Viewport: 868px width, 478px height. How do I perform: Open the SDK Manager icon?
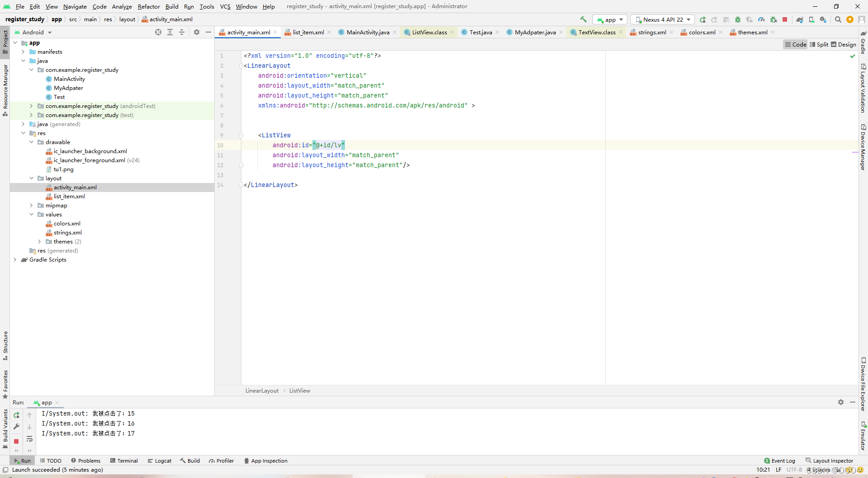[x=823, y=19]
